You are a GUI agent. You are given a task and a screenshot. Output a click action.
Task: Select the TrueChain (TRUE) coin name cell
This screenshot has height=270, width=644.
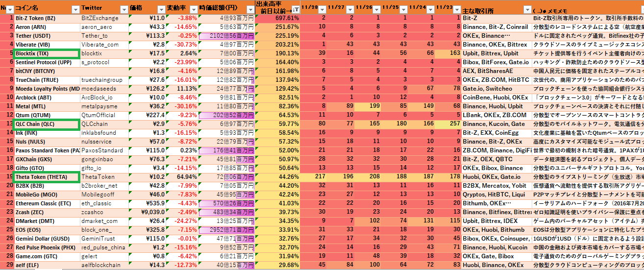(x=47, y=80)
